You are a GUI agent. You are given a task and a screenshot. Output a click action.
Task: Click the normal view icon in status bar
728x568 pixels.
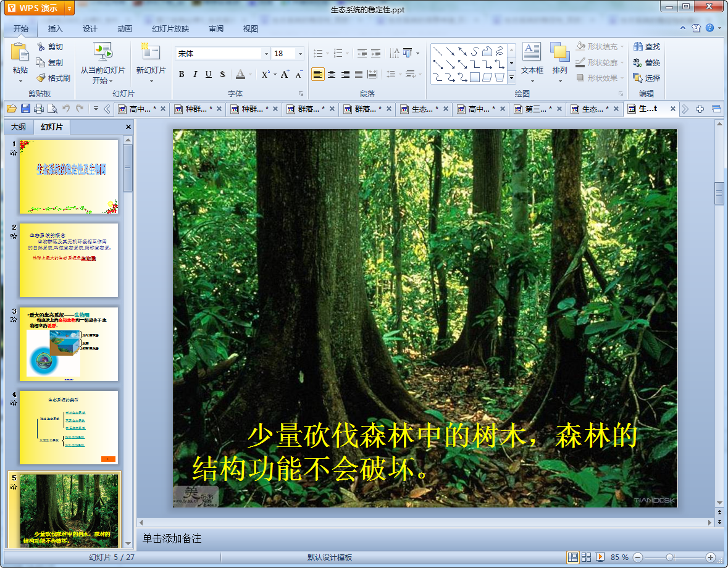[573, 558]
